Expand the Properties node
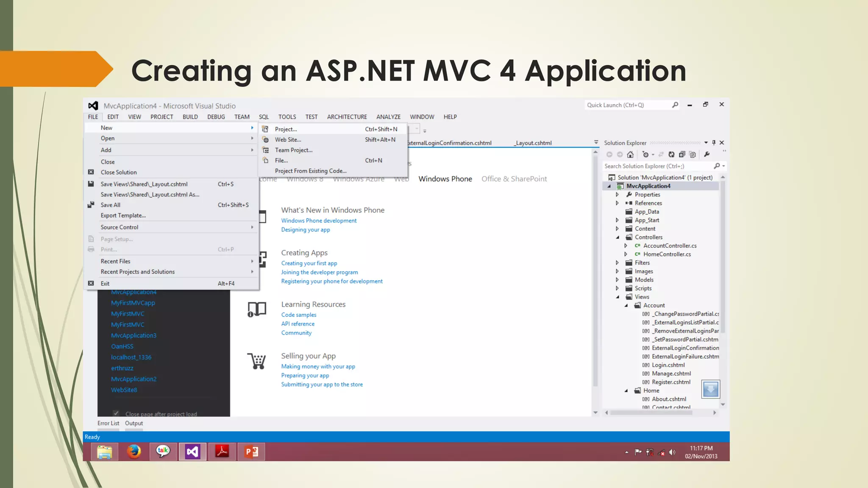868x488 pixels. (617, 194)
